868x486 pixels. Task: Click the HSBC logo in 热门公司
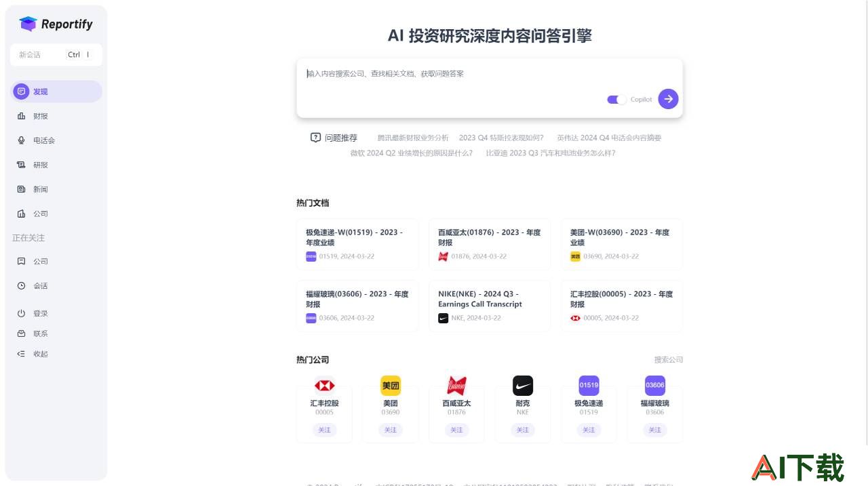point(324,386)
